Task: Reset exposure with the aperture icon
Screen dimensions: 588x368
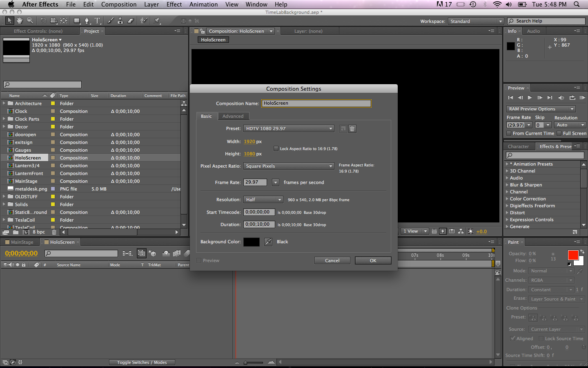Action: click(x=471, y=231)
